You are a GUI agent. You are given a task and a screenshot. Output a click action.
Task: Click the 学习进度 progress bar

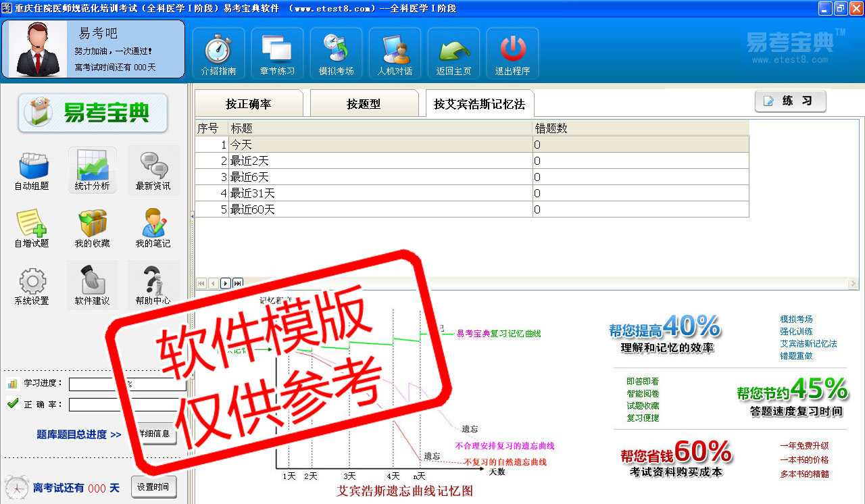[127, 384]
